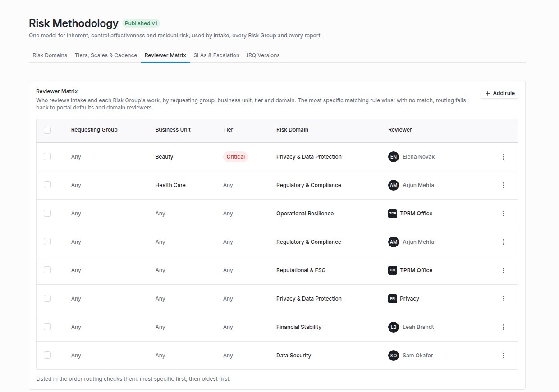Select the Operational Resilience rule checkbox
Viewport: 559px width, 392px height.
point(47,213)
